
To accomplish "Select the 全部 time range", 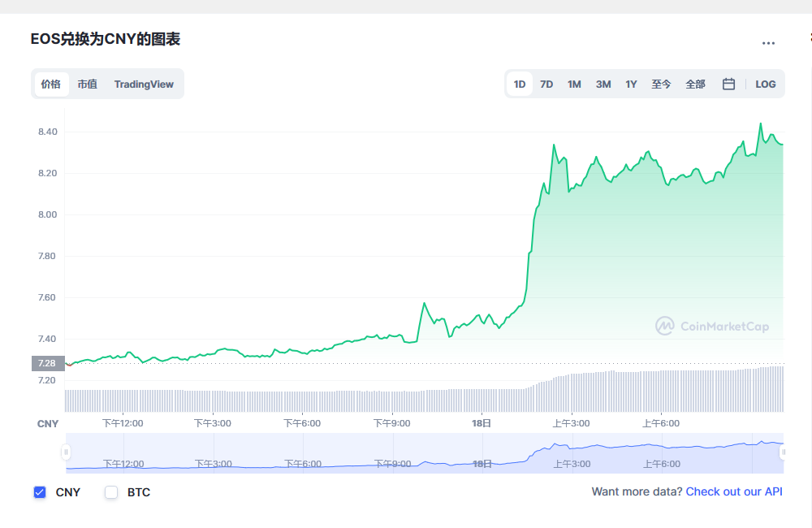I will (x=695, y=84).
